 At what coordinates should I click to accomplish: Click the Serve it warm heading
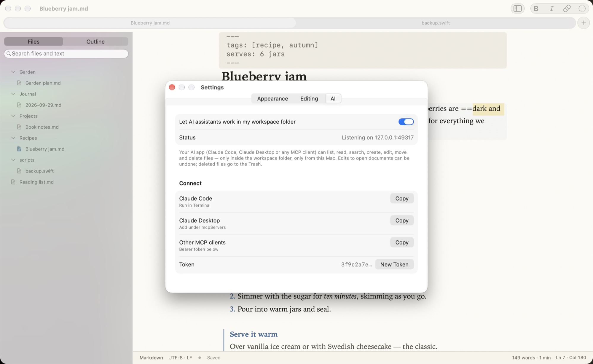point(254,334)
